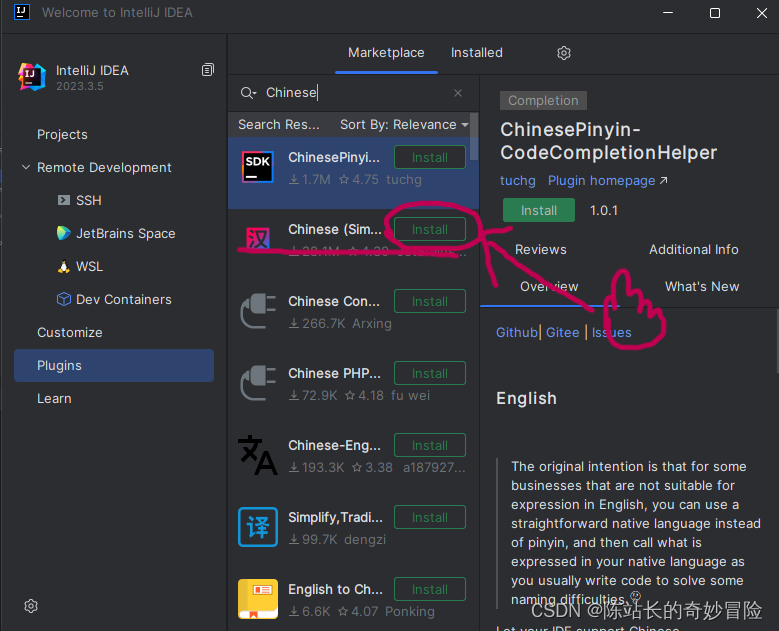This screenshot has width=779, height=631.
Task: Clear the Chinese search text
Action: [x=458, y=93]
